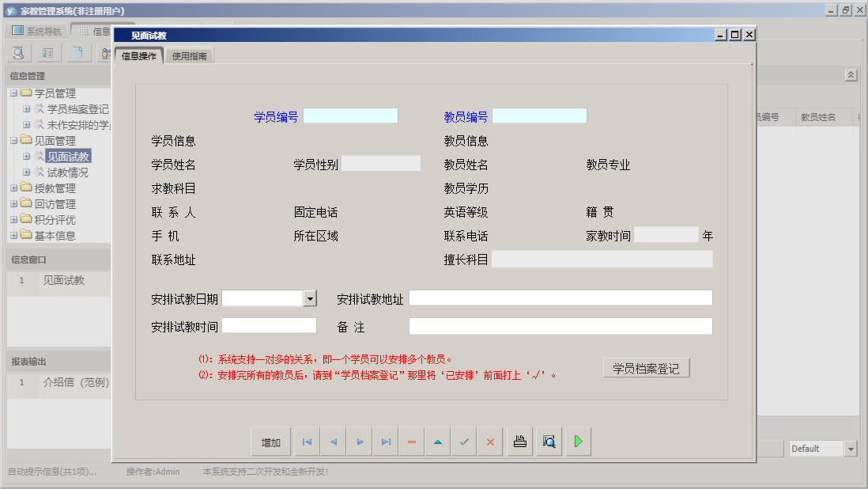Jump to the last record icon
This screenshot has width=868, height=489.
coord(385,442)
